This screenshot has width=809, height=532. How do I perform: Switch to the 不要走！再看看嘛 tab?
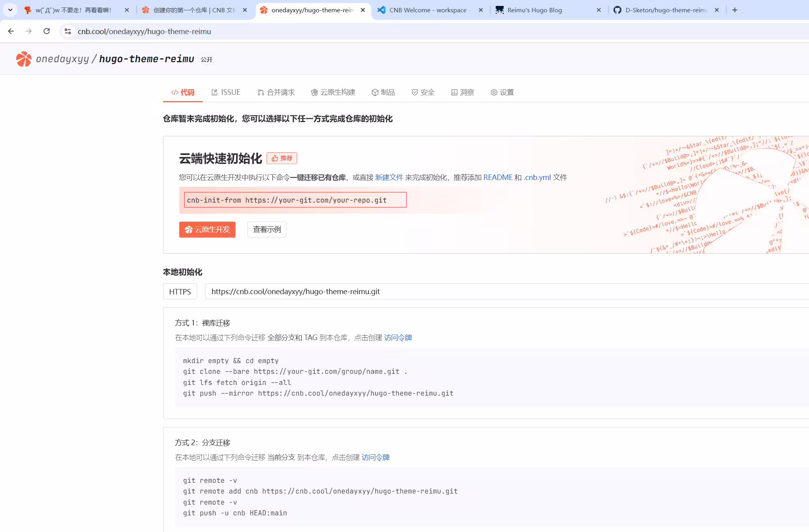[x=76, y=10]
